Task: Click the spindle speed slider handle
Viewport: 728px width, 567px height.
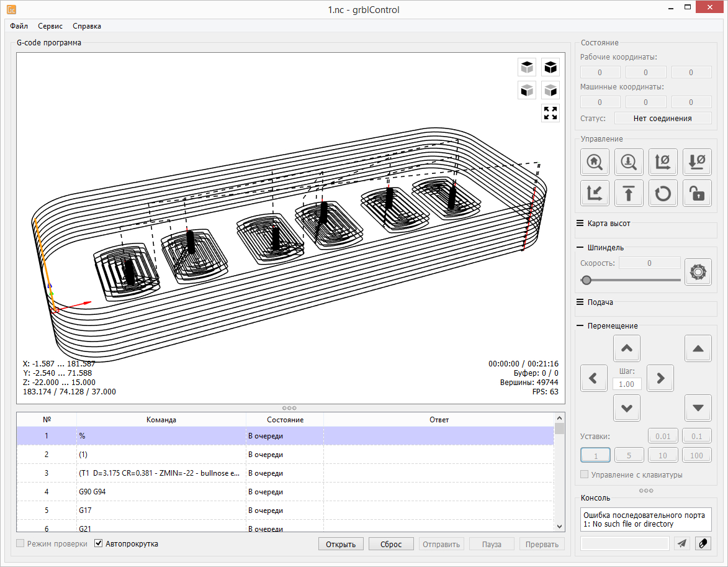Action: 586,280
